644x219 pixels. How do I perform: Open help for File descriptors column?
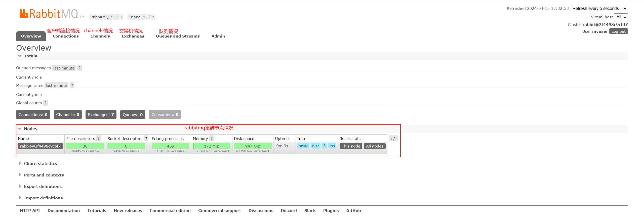click(x=99, y=139)
